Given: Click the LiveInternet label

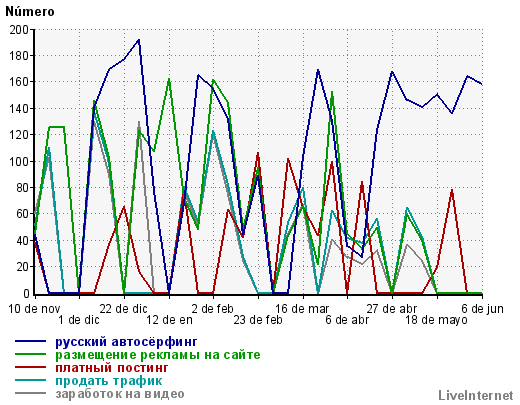Looking at the screenshot, I should pos(476,395).
